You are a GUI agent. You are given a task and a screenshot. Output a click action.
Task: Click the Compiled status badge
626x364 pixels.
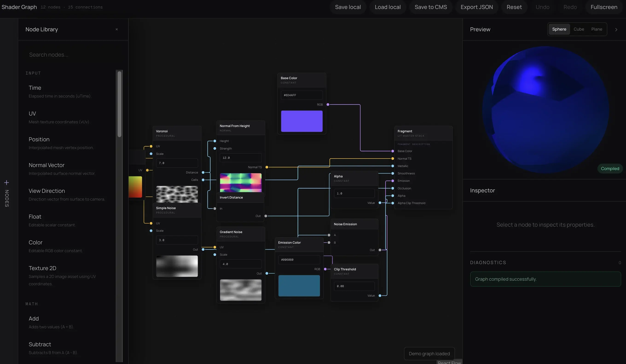(610, 169)
